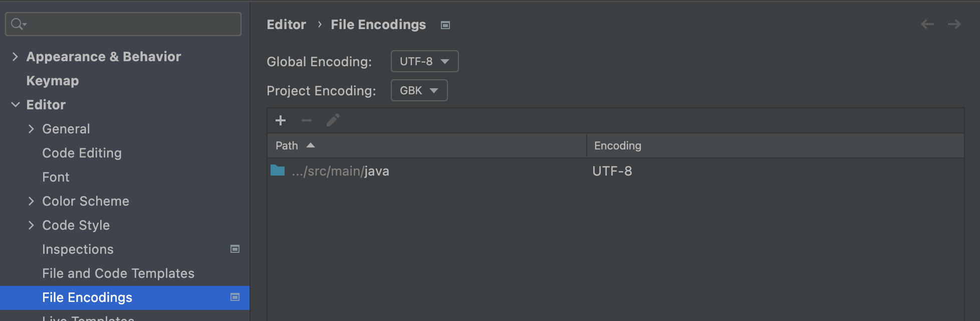
Task: Click the forward navigation arrow
Action: pos(954,24)
